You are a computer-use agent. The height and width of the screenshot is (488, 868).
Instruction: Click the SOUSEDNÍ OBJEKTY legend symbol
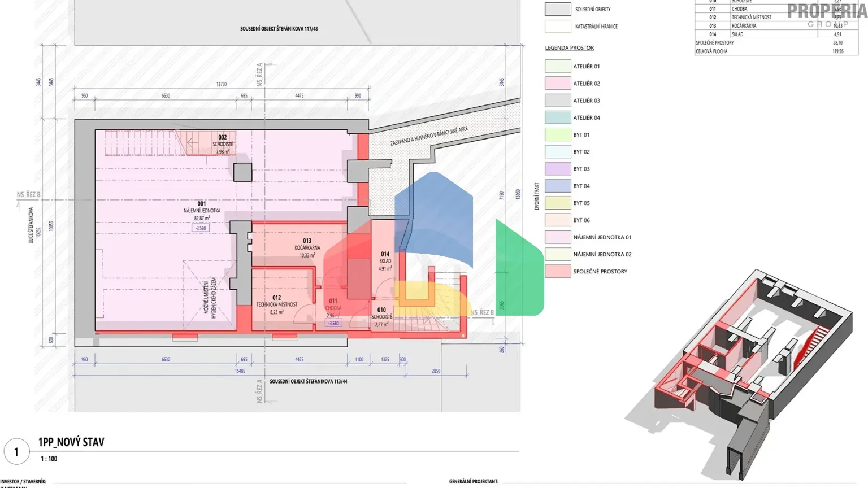pos(557,8)
